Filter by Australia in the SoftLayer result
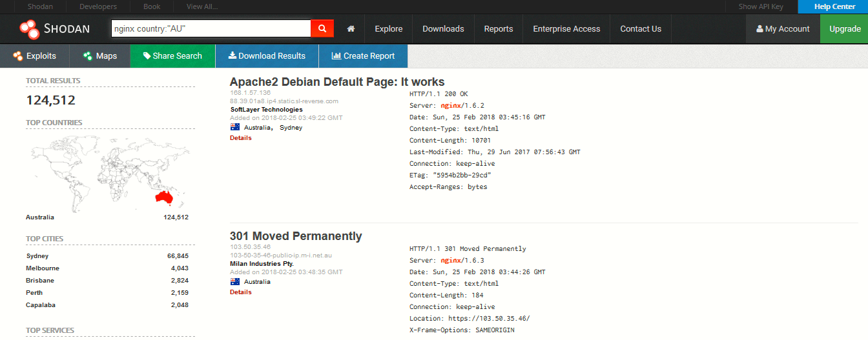Screen dimensions: 868x340 [x=258, y=128]
